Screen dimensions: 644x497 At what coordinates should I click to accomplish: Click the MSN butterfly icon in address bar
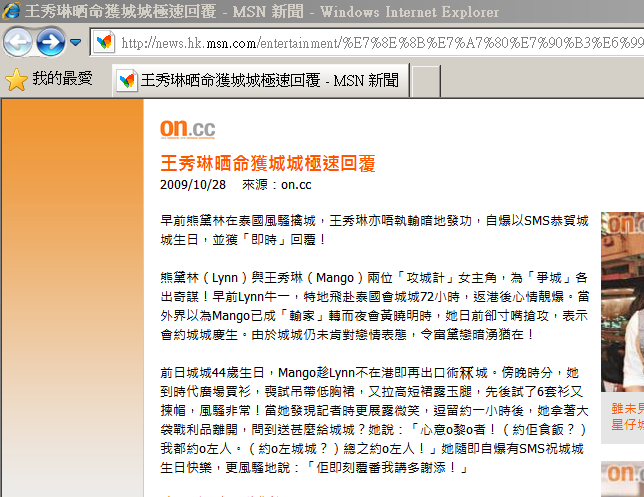click(104, 42)
